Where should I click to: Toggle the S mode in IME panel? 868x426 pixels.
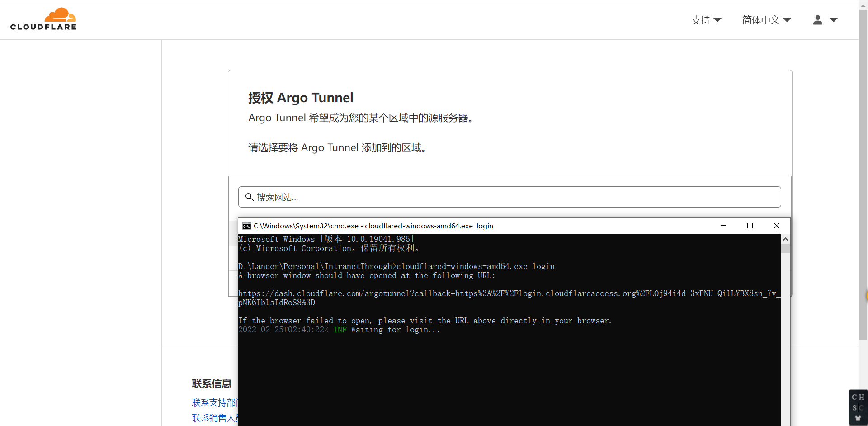coord(854,408)
